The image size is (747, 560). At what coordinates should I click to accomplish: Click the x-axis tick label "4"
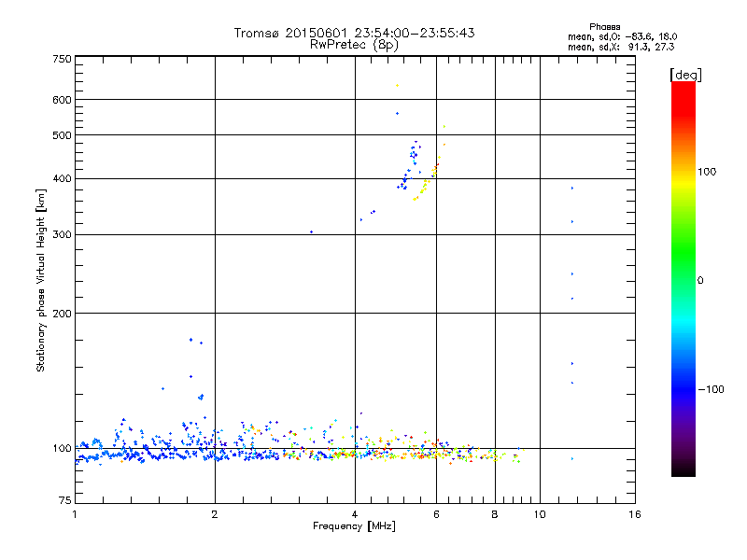point(355,515)
